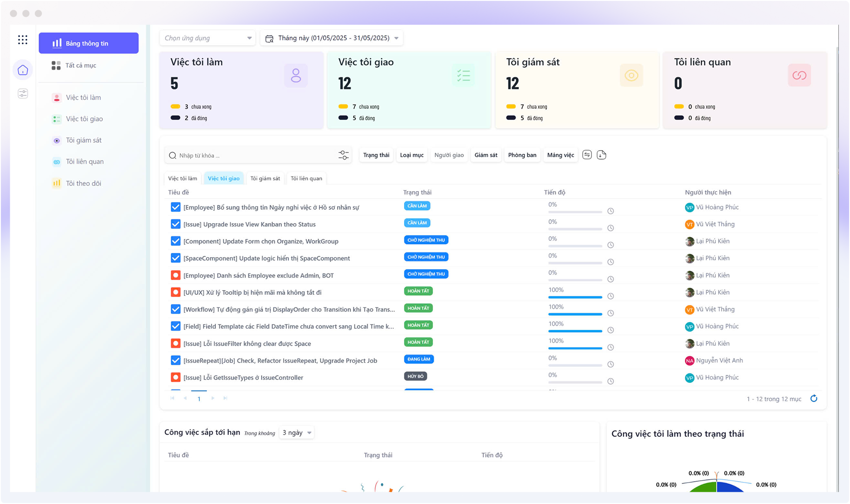The width and height of the screenshot is (850, 504).
Task: Click the Phòng ban filter button
Action: click(x=522, y=155)
